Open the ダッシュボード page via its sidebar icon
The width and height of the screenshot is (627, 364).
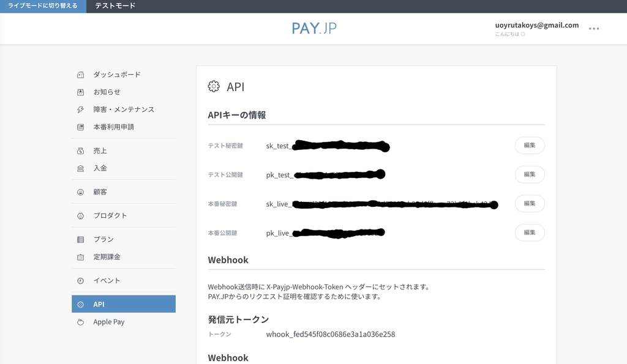[80, 74]
